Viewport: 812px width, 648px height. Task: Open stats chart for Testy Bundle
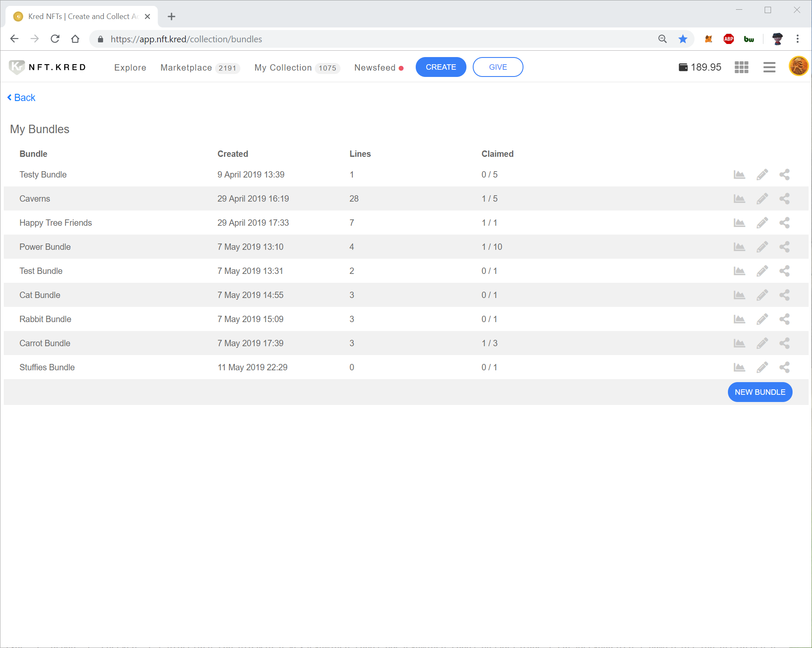pos(739,175)
